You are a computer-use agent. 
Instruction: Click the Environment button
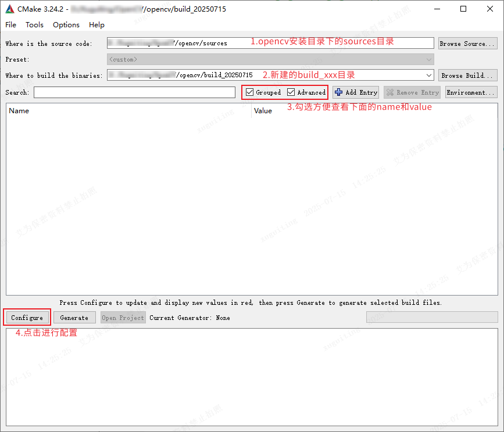click(471, 92)
